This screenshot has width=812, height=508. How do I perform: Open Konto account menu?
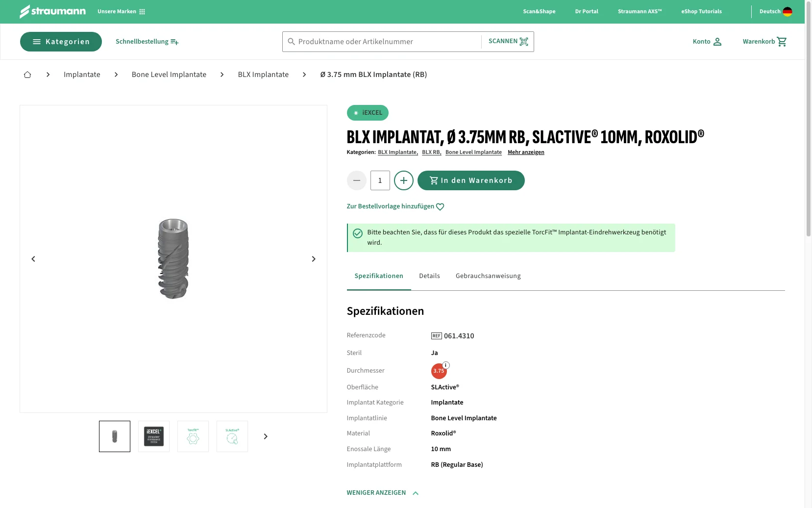[707, 42]
